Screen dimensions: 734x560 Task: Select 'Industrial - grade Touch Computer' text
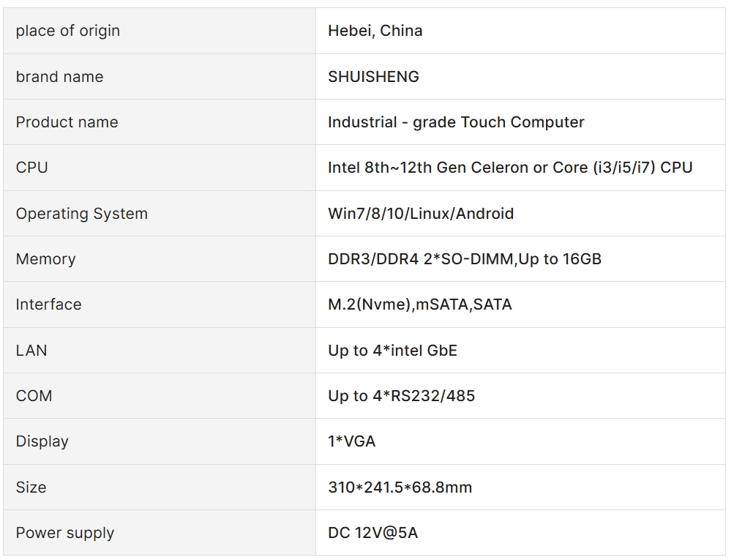pyautogui.click(x=456, y=122)
